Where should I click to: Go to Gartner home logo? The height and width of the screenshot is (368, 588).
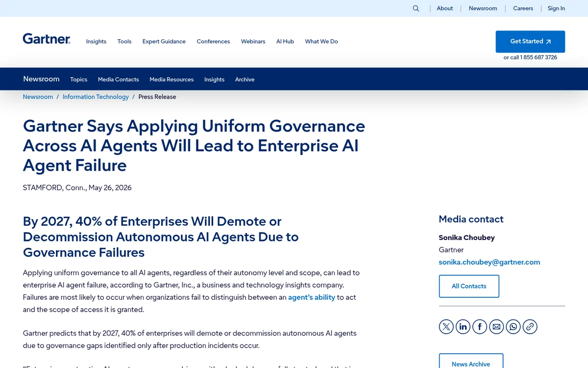(x=47, y=39)
